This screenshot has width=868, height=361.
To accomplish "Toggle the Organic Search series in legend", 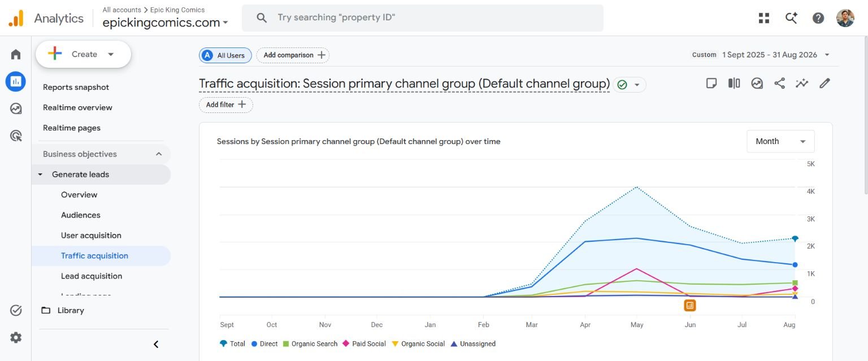I will click(310, 343).
